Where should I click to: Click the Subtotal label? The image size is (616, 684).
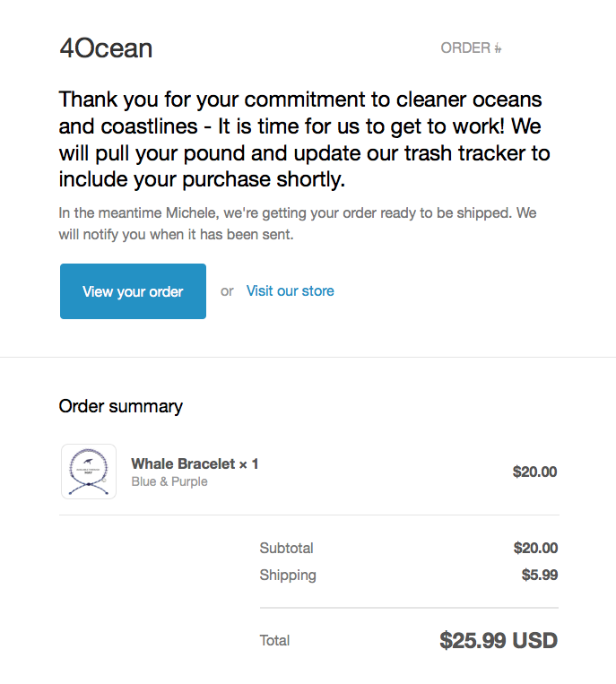286,548
